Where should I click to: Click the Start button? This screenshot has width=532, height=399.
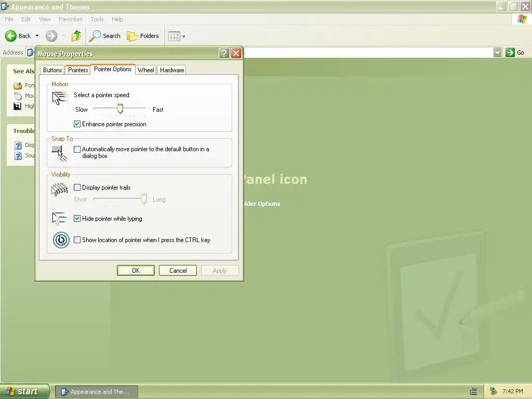[x=24, y=391]
